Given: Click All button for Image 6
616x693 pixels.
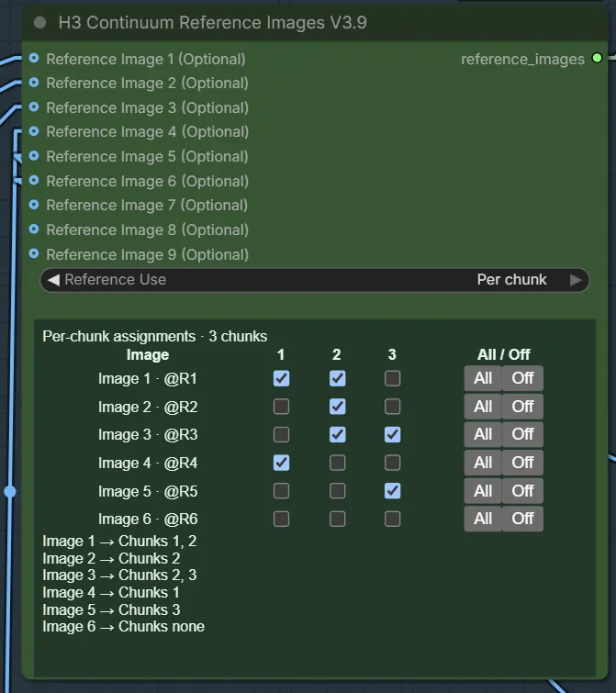Looking at the screenshot, I should pos(483,519).
